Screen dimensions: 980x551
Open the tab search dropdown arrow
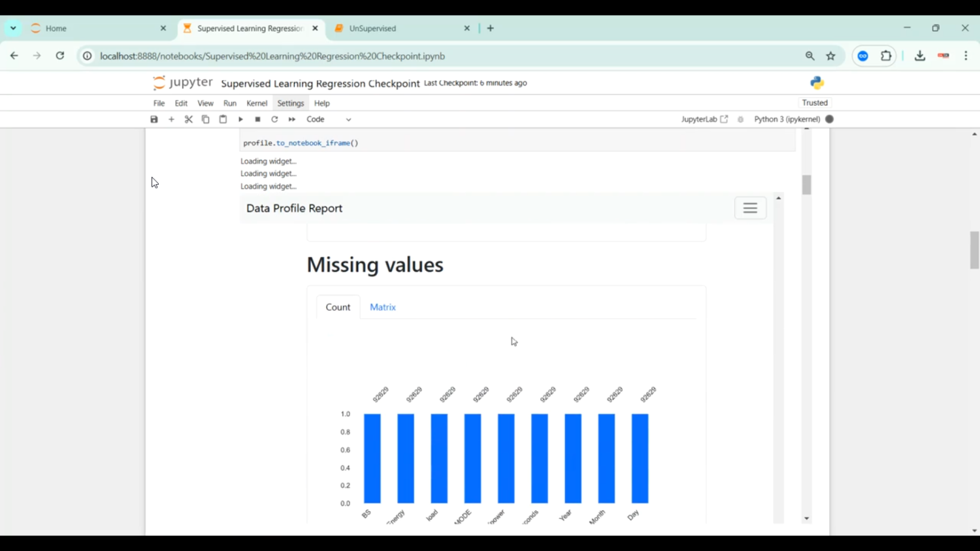tap(13, 28)
